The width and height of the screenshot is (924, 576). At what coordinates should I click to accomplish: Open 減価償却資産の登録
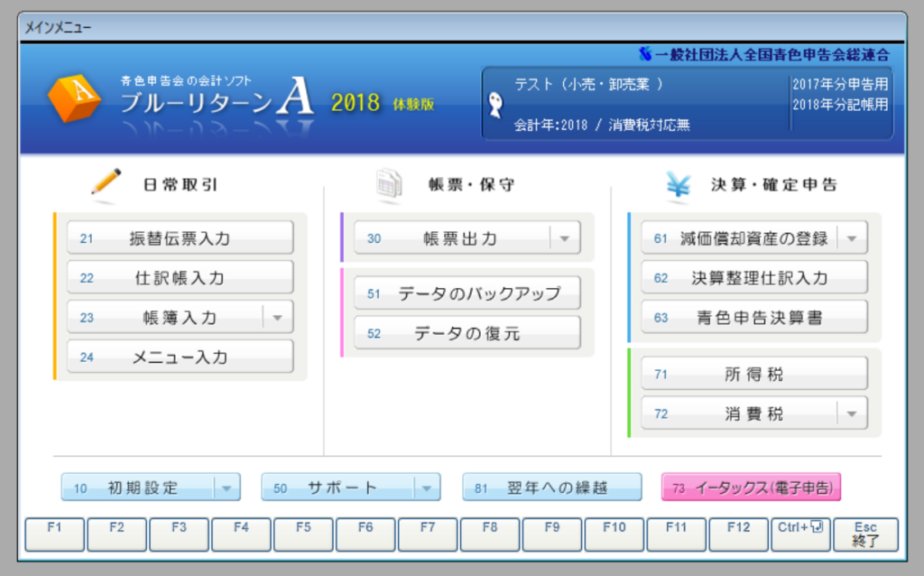point(739,237)
